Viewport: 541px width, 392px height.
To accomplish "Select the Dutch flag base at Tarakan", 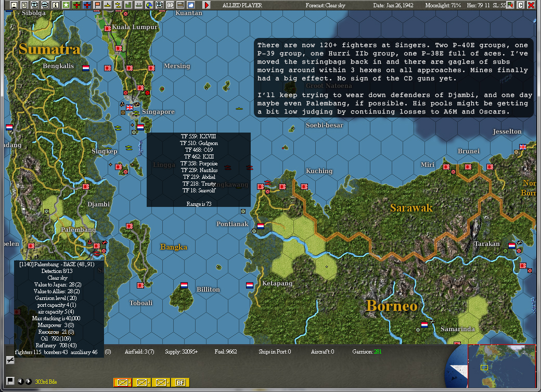I will point(512,245).
